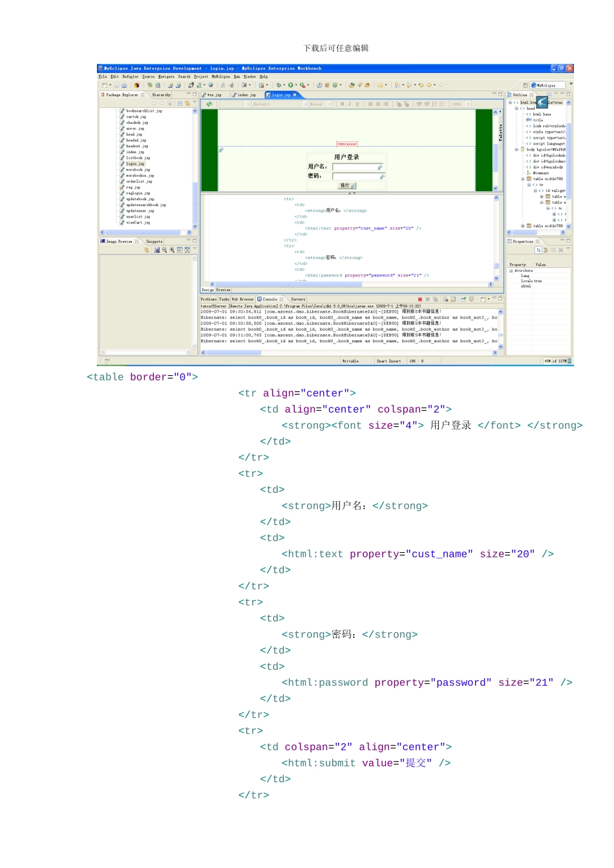Open the Tasks tab in bottom panel
Image resolution: width=614 pixels, height=868 pixels.
pos(224,299)
